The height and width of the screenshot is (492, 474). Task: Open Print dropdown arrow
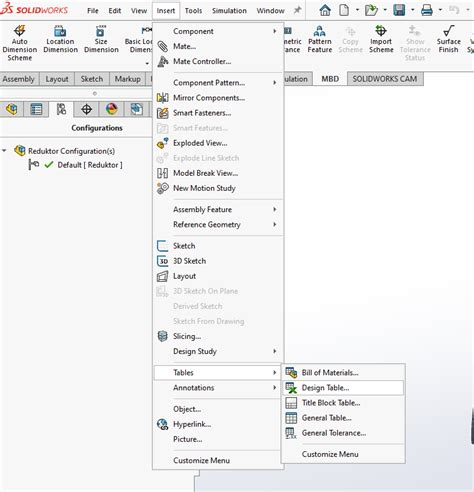click(440, 10)
